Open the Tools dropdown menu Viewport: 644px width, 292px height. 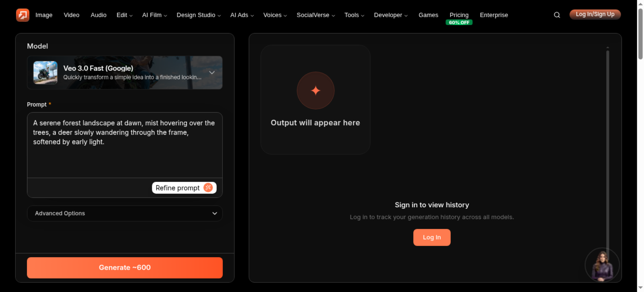(354, 15)
